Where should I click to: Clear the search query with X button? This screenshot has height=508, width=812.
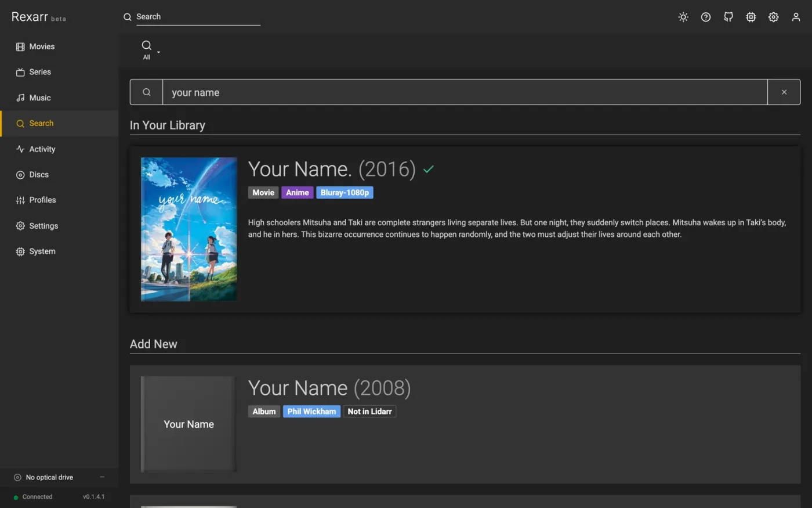click(x=784, y=92)
